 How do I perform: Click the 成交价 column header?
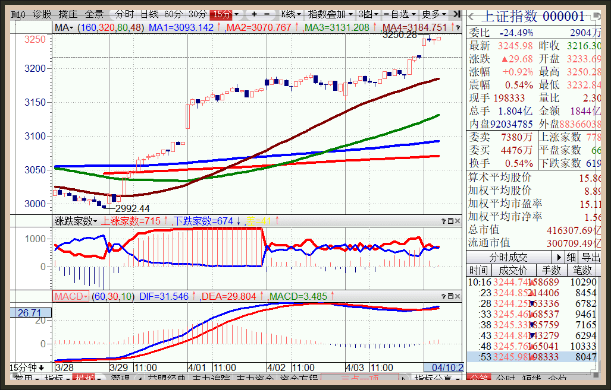514,270
